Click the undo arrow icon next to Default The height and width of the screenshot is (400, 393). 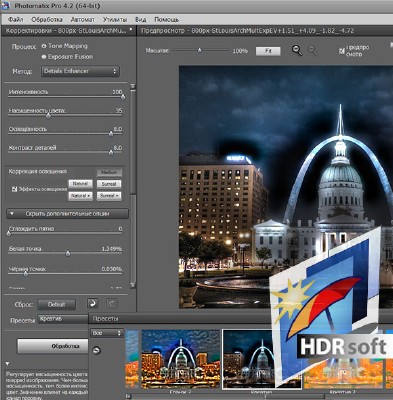click(x=93, y=304)
